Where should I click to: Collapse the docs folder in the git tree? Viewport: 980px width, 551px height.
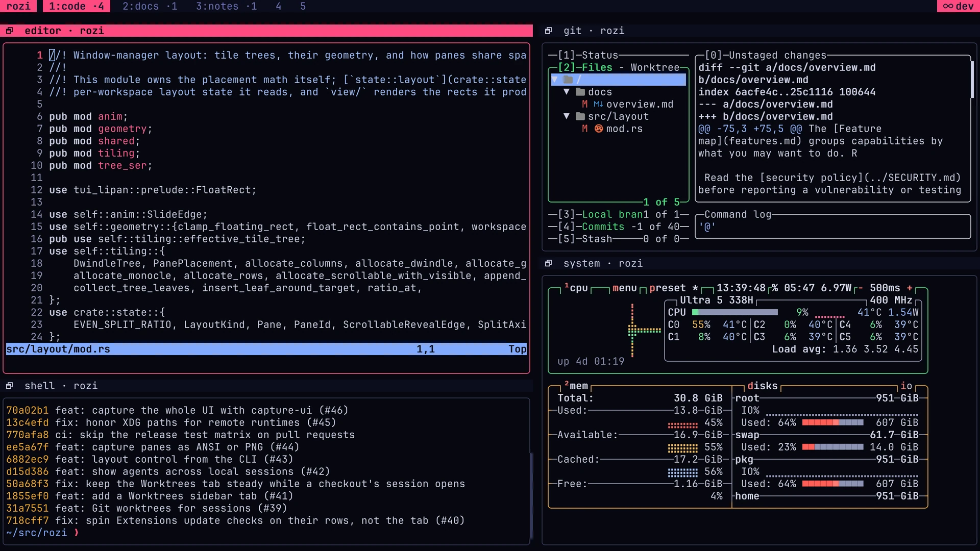point(567,92)
